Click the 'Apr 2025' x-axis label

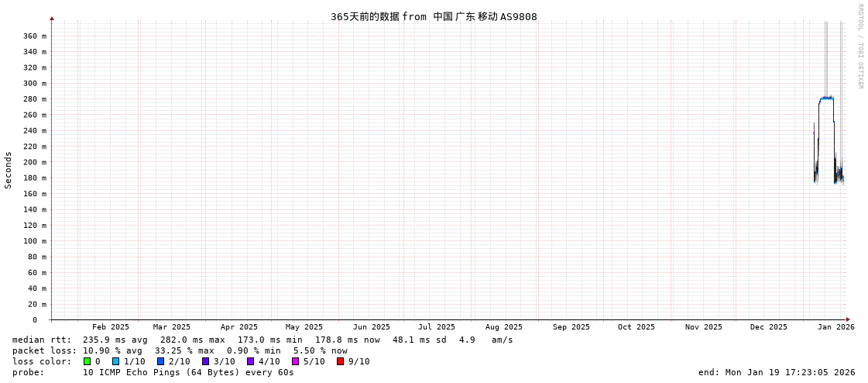click(239, 327)
